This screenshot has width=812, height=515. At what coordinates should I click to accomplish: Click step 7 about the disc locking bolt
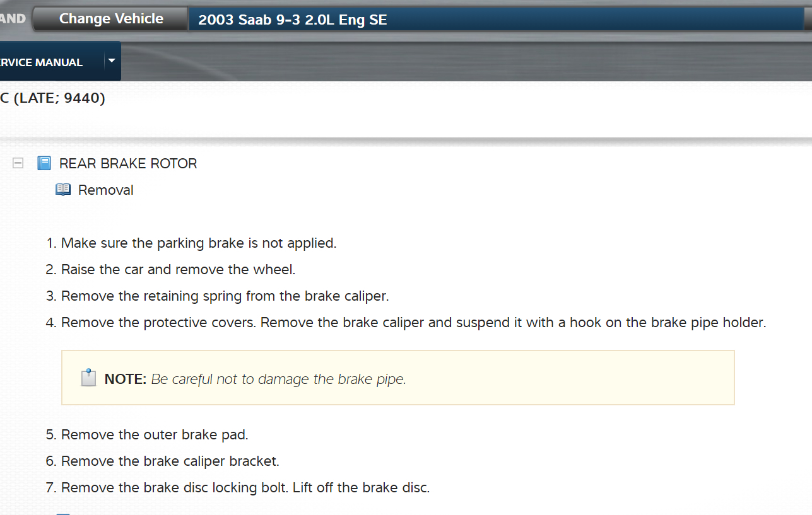[x=245, y=488]
